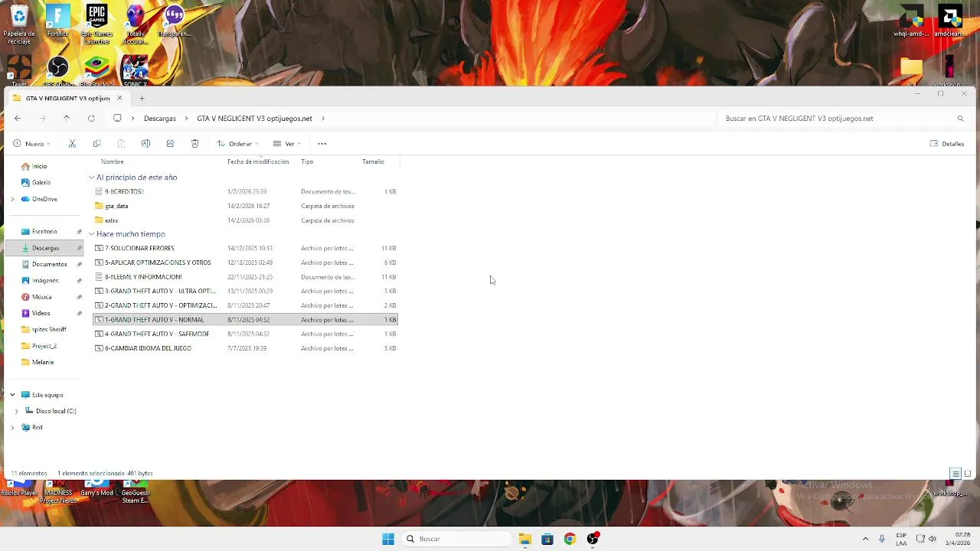Expand the Disco local (C:) node
Image resolution: width=980 pixels, height=551 pixels.
point(16,411)
